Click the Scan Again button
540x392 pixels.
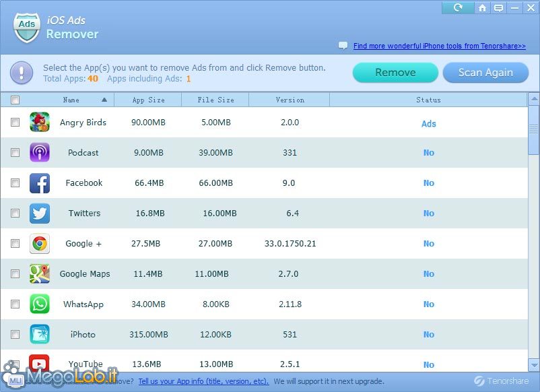[485, 72]
